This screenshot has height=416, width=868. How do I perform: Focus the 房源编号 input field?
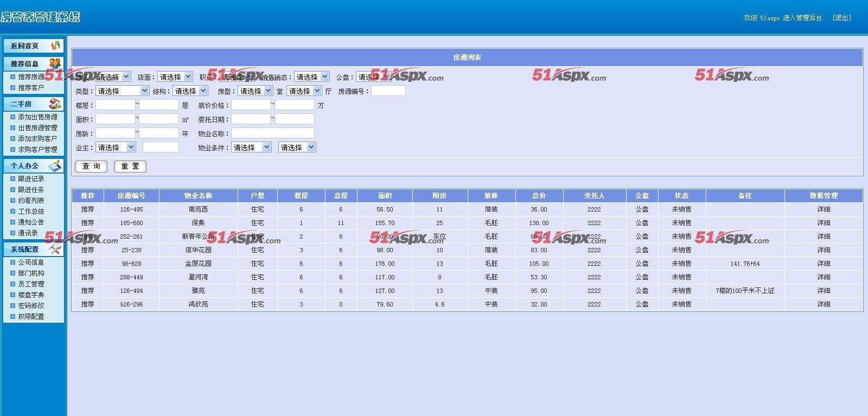tap(388, 91)
